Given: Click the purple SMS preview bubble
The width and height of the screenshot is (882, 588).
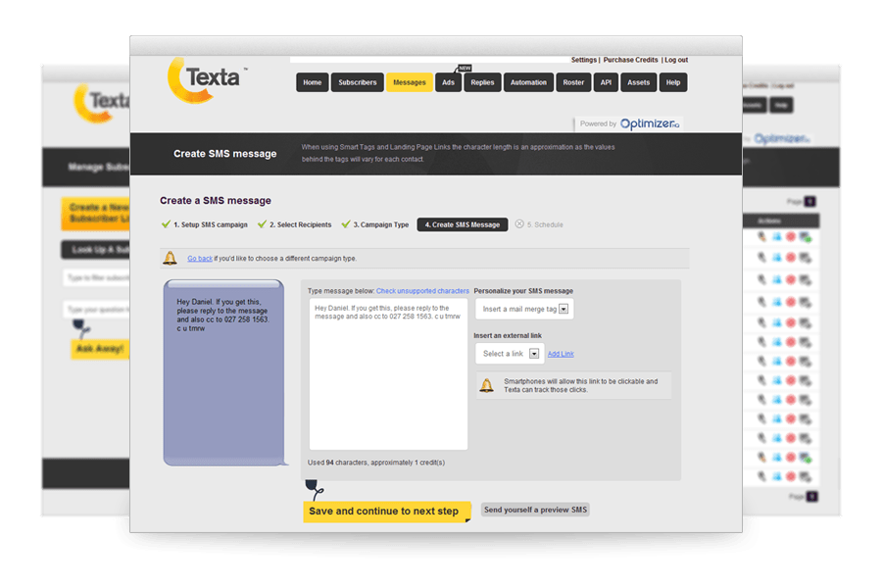Looking at the screenshot, I should (223, 372).
